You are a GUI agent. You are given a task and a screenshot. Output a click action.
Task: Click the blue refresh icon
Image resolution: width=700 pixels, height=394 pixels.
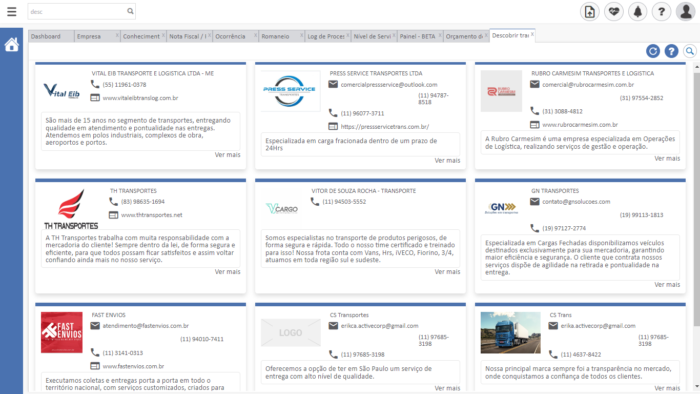click(653, 51)
